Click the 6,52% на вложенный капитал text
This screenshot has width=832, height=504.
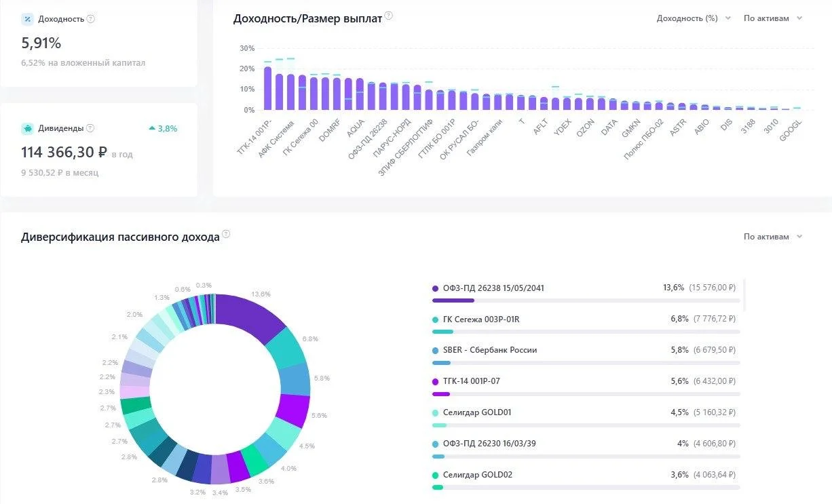(x=83, y=63)
